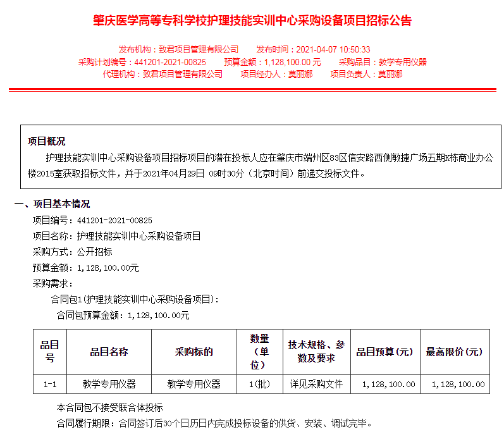Click the 采购方式：公开招标 line
The image size is (504, 432).
72,252
